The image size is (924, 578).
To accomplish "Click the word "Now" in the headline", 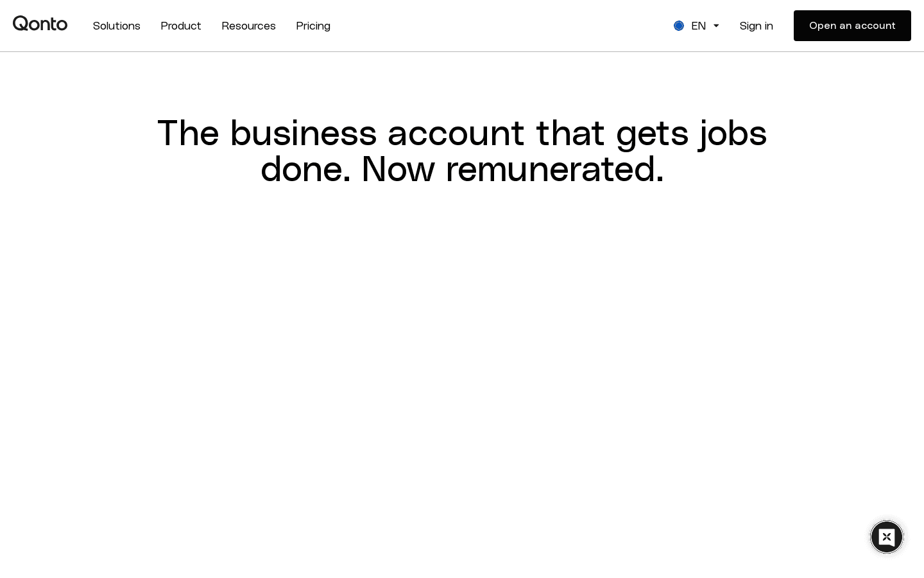I will 398,170.
